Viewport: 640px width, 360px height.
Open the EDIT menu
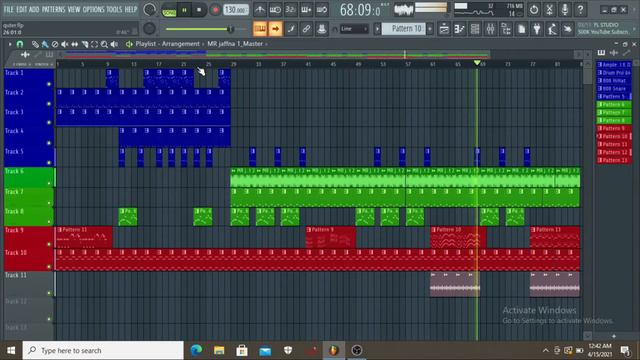22,9
